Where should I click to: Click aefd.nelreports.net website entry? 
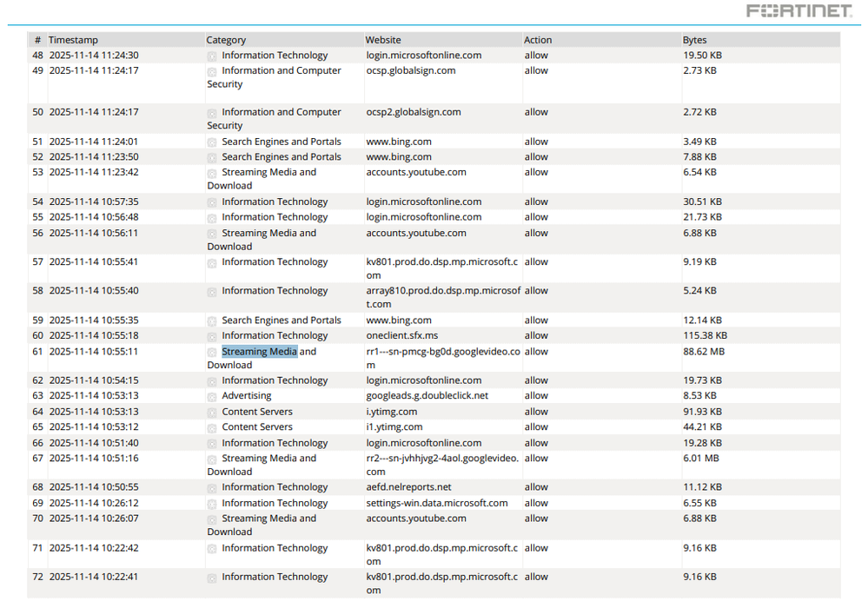click(x=408, y=487)
